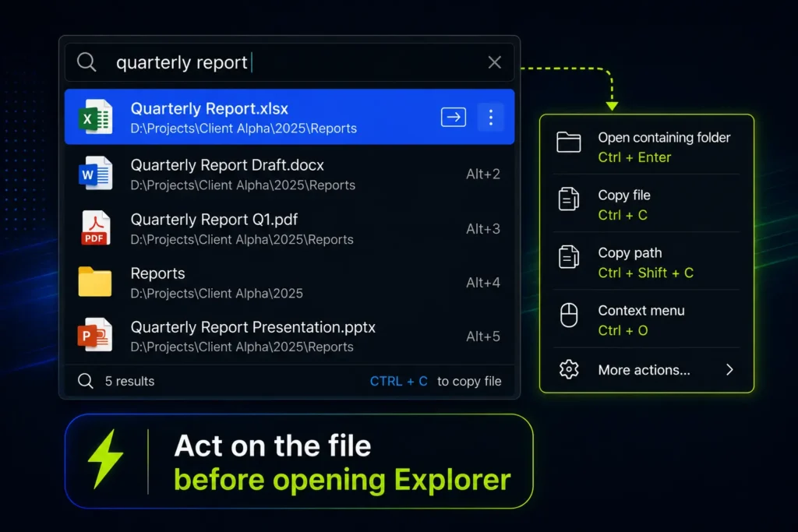The width and height of the screenshot is (798, 532).
Task: Choose the 'Copy file' action
Action: 646,204
